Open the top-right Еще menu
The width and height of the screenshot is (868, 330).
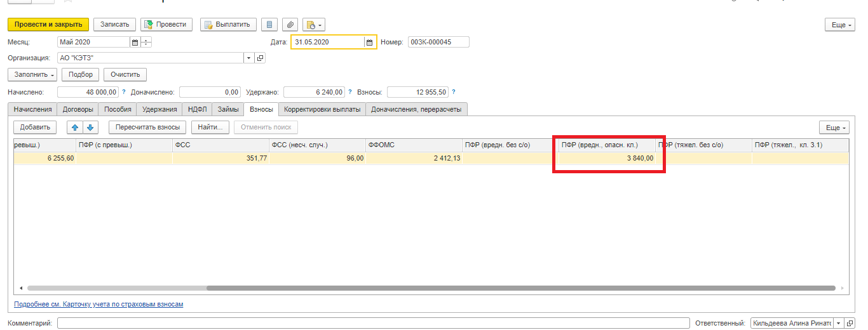click(x=839, y=25)
